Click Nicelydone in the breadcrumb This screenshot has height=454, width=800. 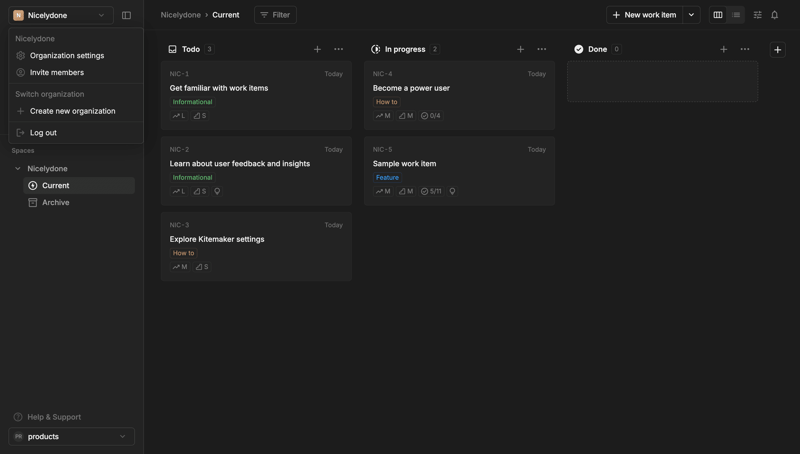point(181,15)
